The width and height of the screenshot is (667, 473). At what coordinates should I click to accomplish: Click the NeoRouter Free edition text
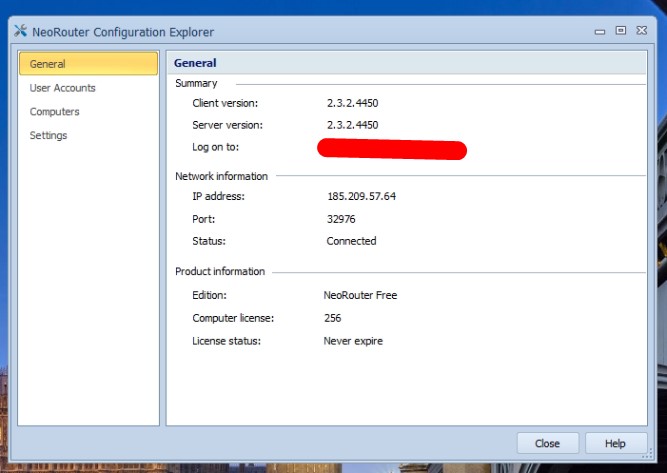point(360,295)
